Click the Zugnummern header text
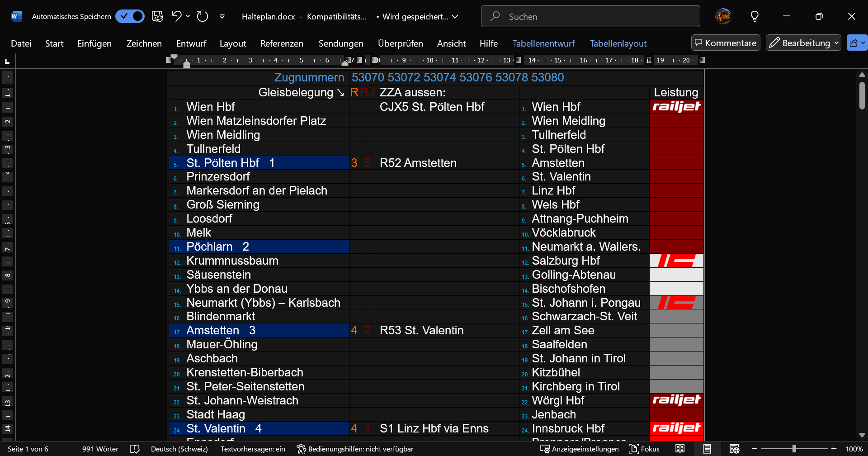The image size is (868, 456). tap(309, 77)
